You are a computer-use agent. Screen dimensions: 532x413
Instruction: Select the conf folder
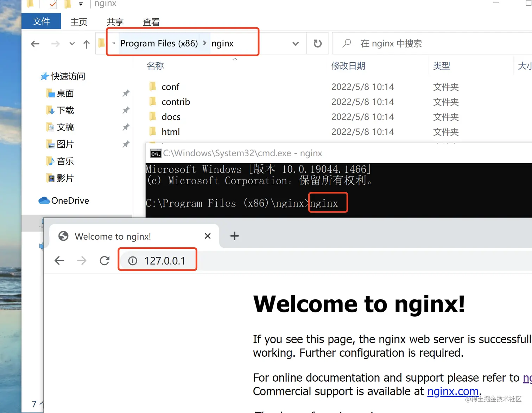pos(170,87)
